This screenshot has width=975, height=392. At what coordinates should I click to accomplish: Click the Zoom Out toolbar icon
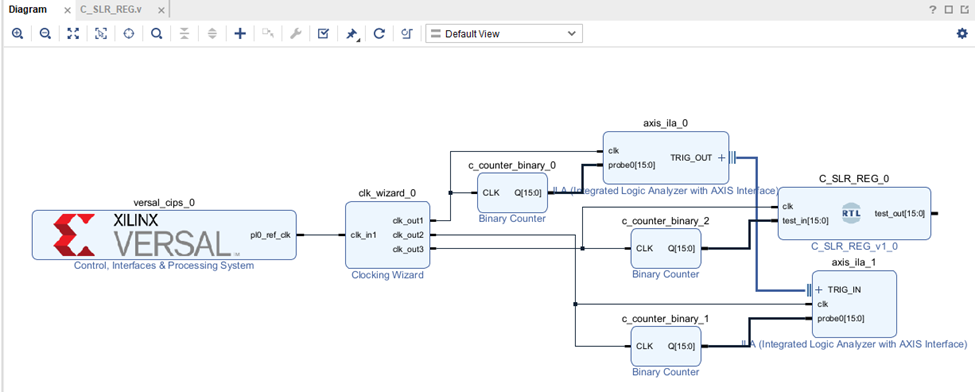[x=45, y=34]
